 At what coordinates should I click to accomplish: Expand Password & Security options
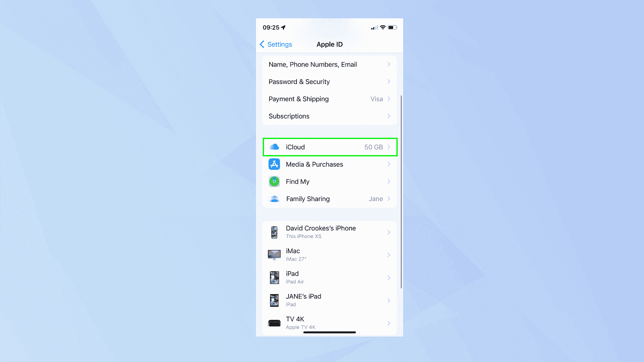(x=329, y=81)
